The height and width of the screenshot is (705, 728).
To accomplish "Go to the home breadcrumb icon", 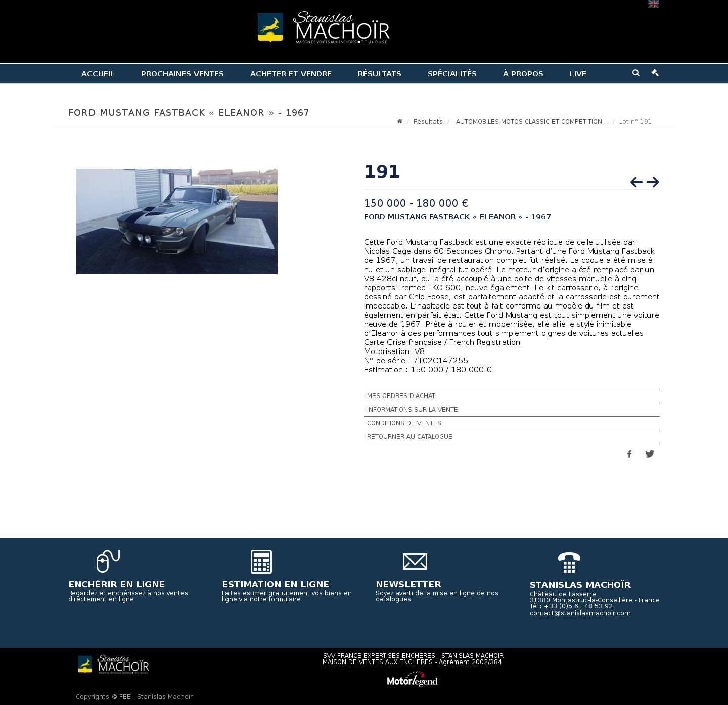I will coord(399,121).
